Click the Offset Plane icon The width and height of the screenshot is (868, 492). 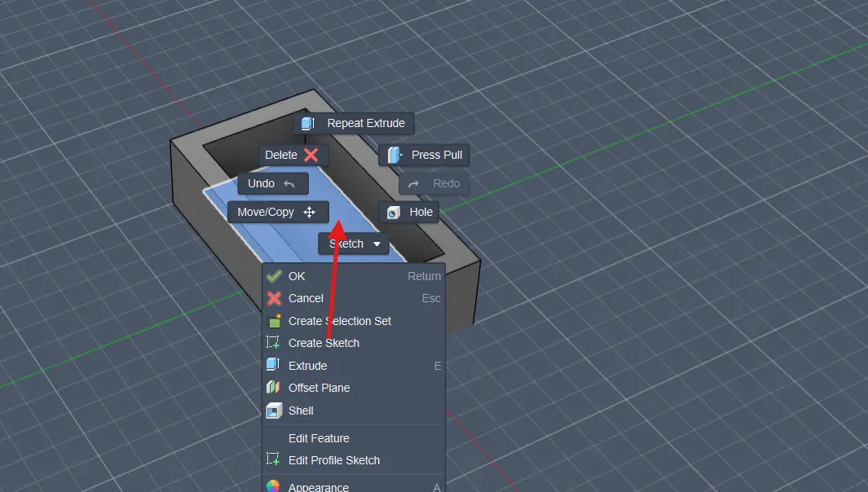coord(273,388)
